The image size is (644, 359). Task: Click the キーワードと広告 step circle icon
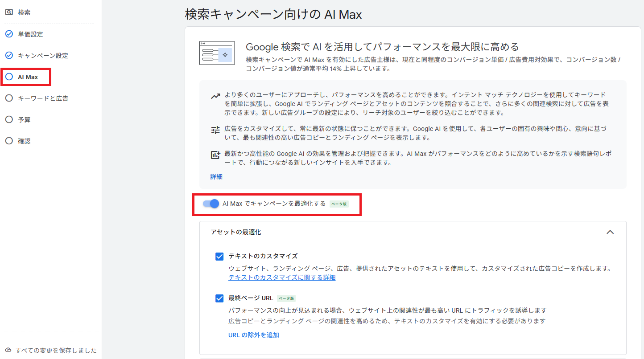click(x=9, y=98)
